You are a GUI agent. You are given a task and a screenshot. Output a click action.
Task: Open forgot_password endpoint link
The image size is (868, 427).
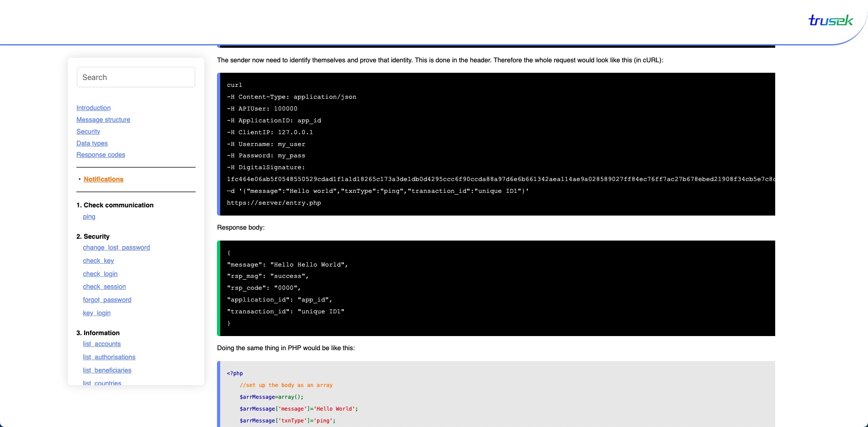point(107,300)
